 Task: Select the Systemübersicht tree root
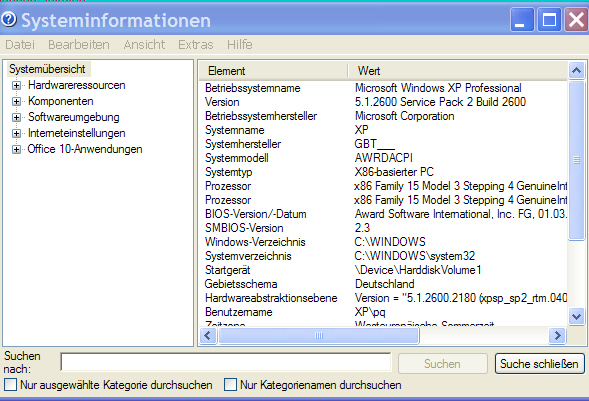click(x=48, y=69)
